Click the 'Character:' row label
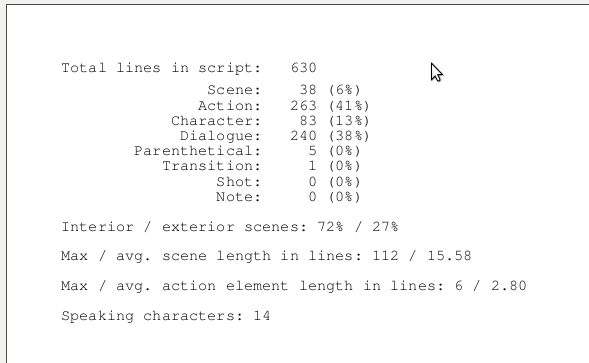The height and width of the screenshot is (363, 589). click(216, 121)
